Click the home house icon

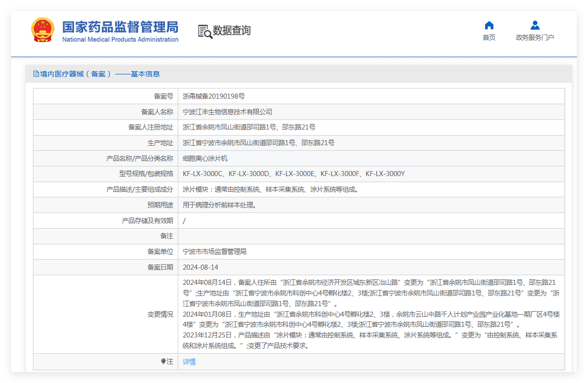tap(489, 25)
